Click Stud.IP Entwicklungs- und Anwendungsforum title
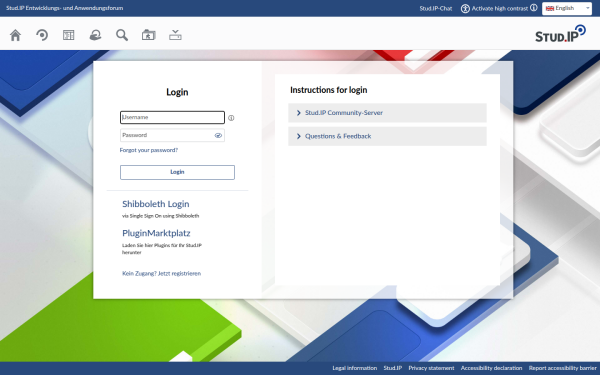The height and width of the screenshot is (375, 600). [64, 8]
